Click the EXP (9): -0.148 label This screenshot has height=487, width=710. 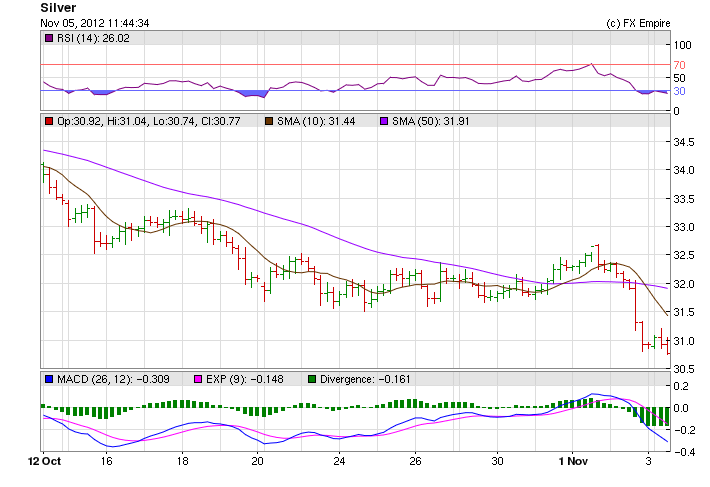[x=245, y=379]
